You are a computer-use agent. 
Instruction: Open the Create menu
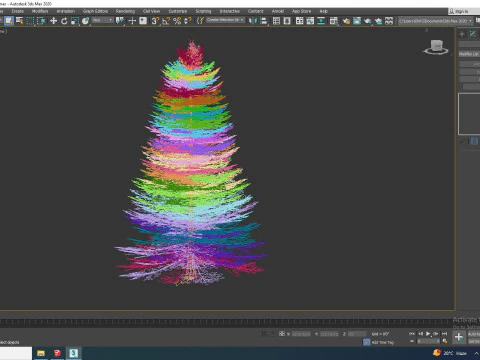pyautogui.click(x=18, y=11)
